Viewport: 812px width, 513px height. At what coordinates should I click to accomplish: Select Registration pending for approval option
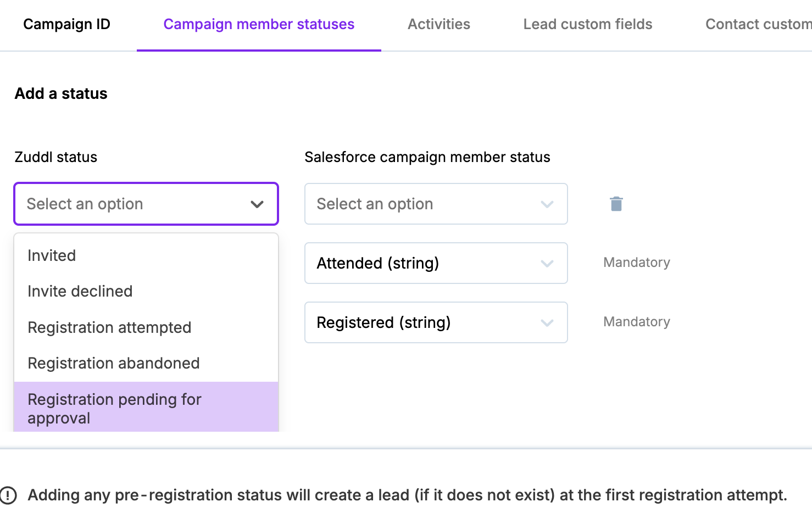pos(114,408)
